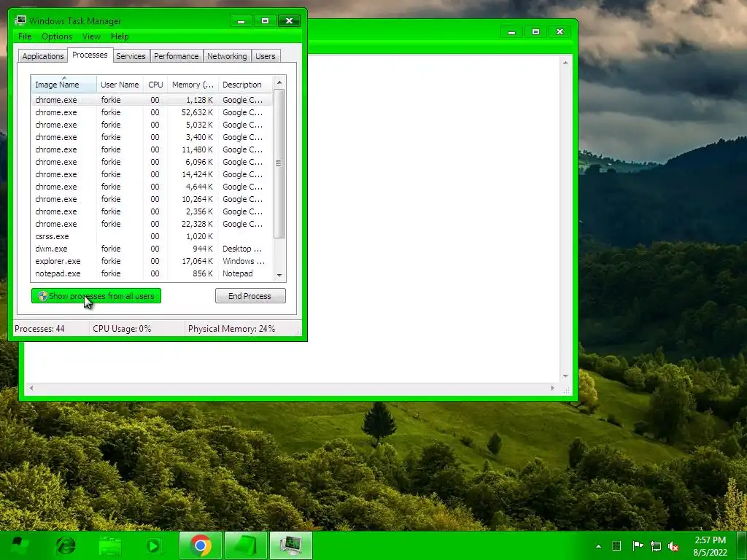Viewport: 747px width, 560px height.
Task: Open the Windows Explorer taskbar icon
Action: click(x=111, y=545)
